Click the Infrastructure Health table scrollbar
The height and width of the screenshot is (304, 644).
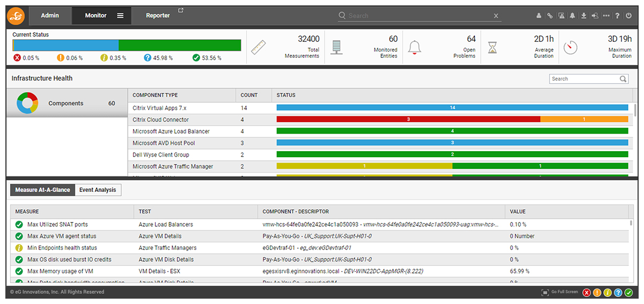[x=636, y=110]
